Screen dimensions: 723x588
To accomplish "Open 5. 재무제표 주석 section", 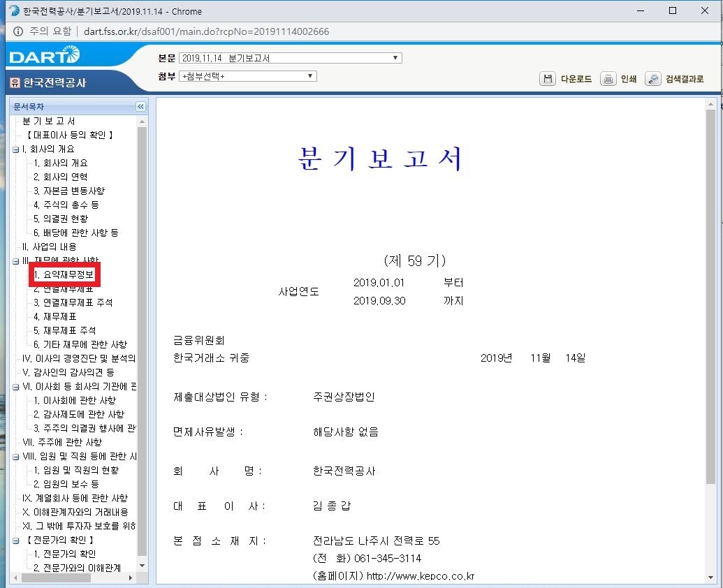I will point(64,330).
